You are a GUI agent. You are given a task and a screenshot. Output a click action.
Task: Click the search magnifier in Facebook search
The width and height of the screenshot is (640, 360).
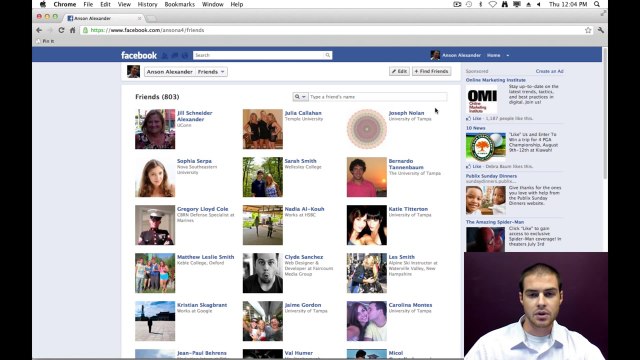coord(327,55)
